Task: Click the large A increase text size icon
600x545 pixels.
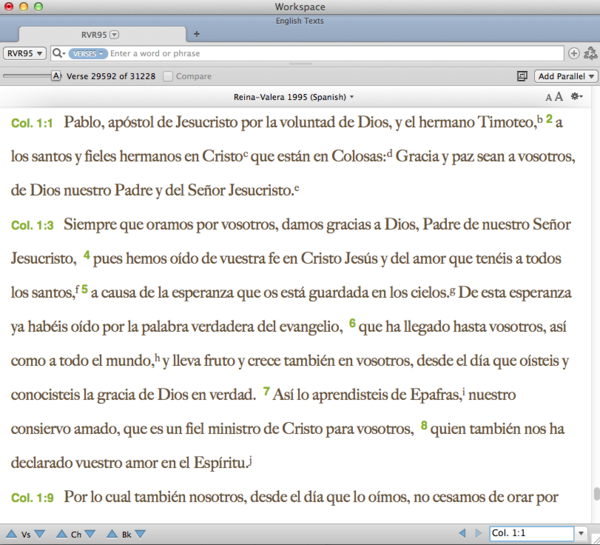Action: click(x=558, y=97)
